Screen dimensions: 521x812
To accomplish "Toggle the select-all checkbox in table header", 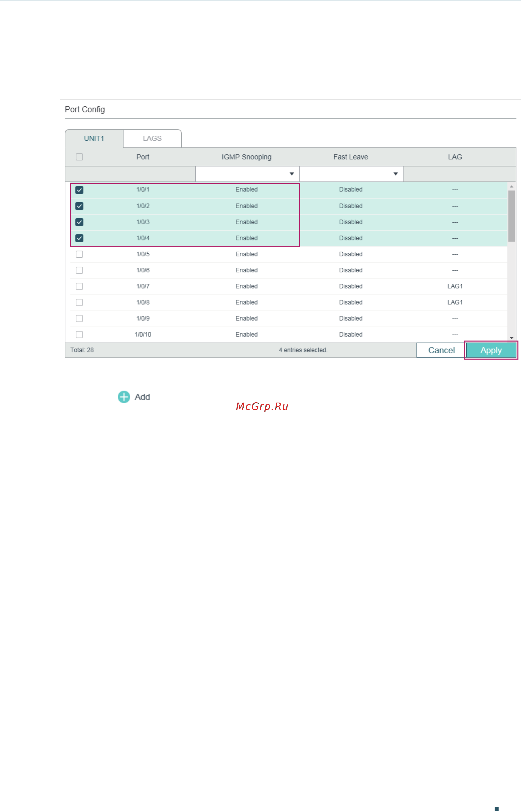I will coord(79,157).
